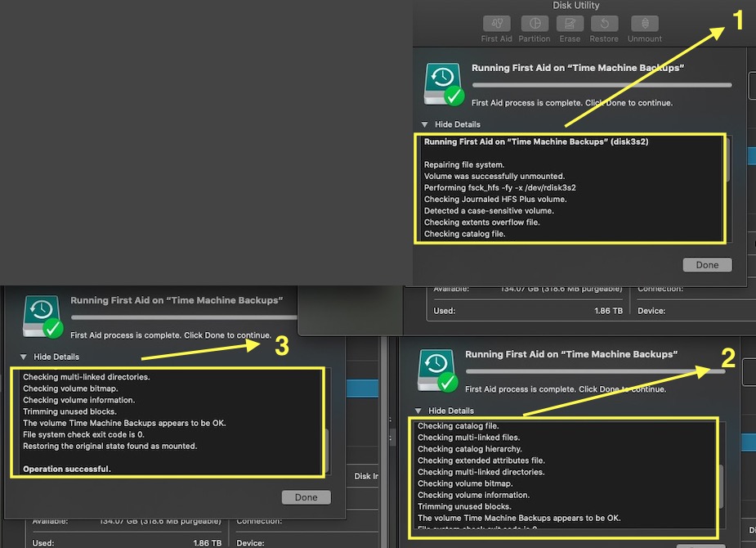Collapse Hide Details above the 'Checking catalog hierarchy' log
Viewport: 756px width, 548px height.
[x=418, y=411]
